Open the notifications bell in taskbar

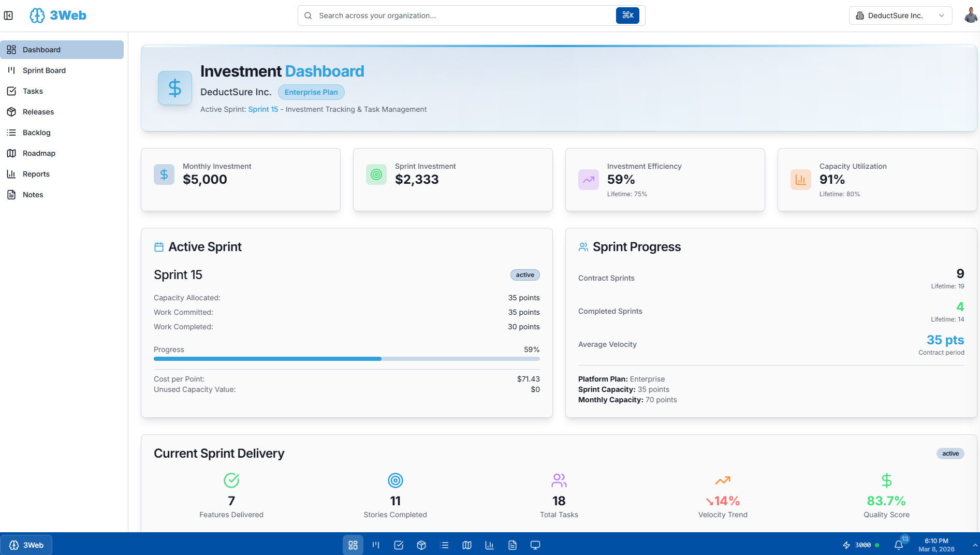point(899,545)
